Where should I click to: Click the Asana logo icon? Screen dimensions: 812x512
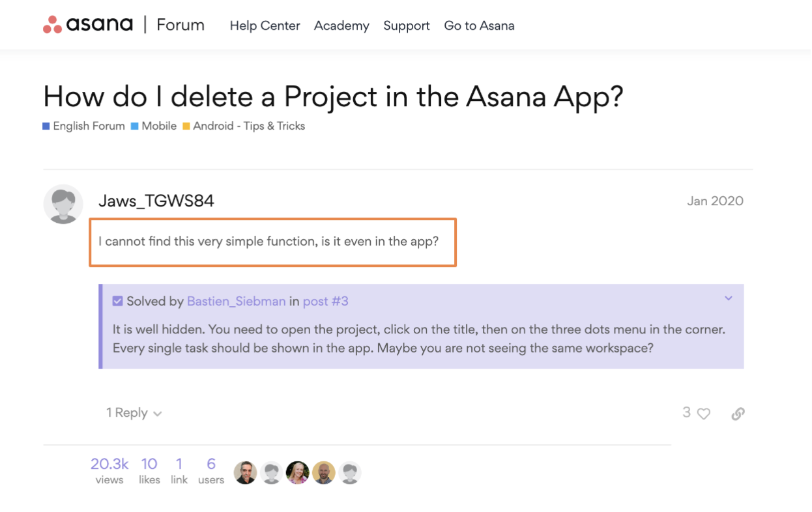(52, 25)
